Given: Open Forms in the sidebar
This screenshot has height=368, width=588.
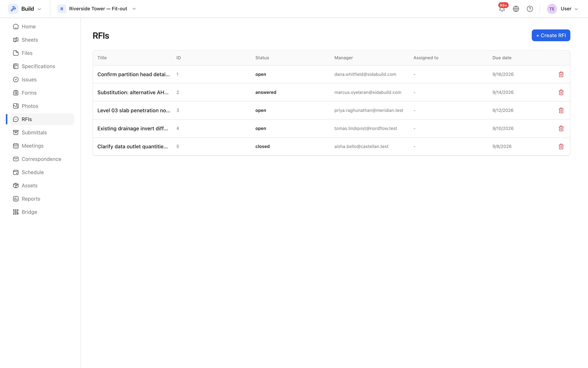Looking at the screenshot, I should (x=42, y=93).
